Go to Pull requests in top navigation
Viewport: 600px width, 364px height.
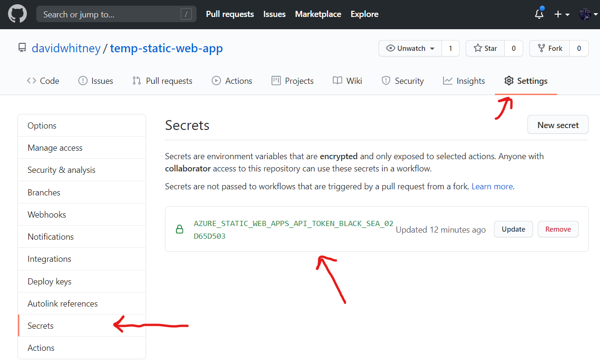(230, 14)
